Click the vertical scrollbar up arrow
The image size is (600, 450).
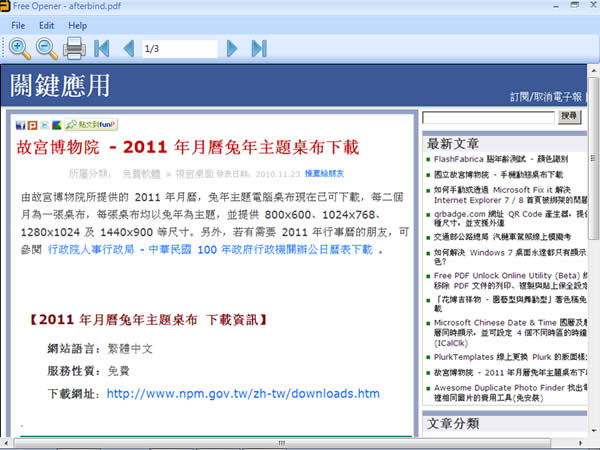[593, 70]
